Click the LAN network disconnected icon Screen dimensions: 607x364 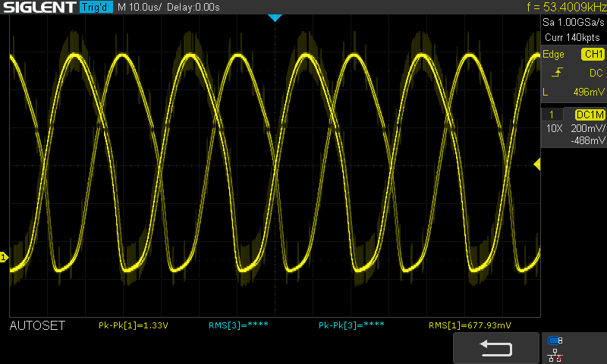click(x=555, y=356)
